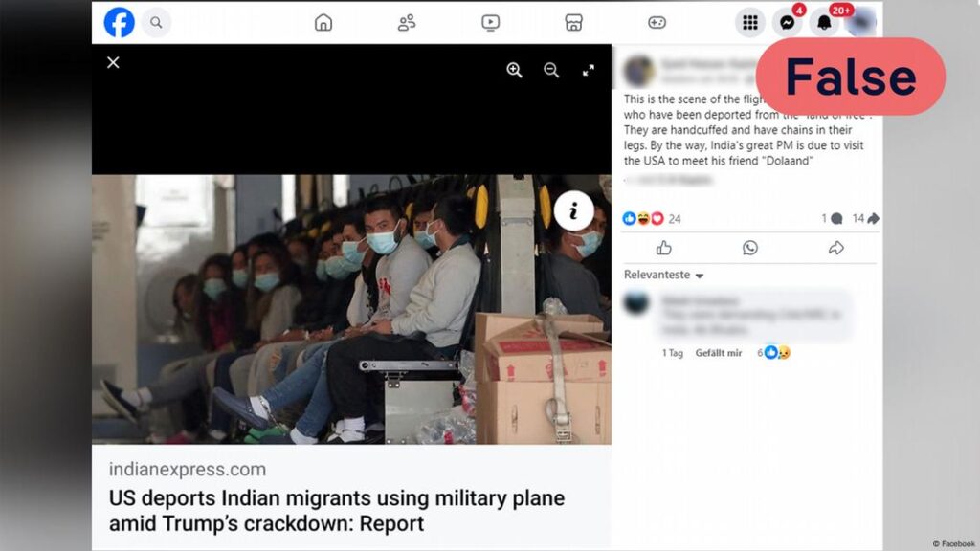This screenshot has width=980, height=551.
Task: Open the notifications bell
Action: [824, 23]
